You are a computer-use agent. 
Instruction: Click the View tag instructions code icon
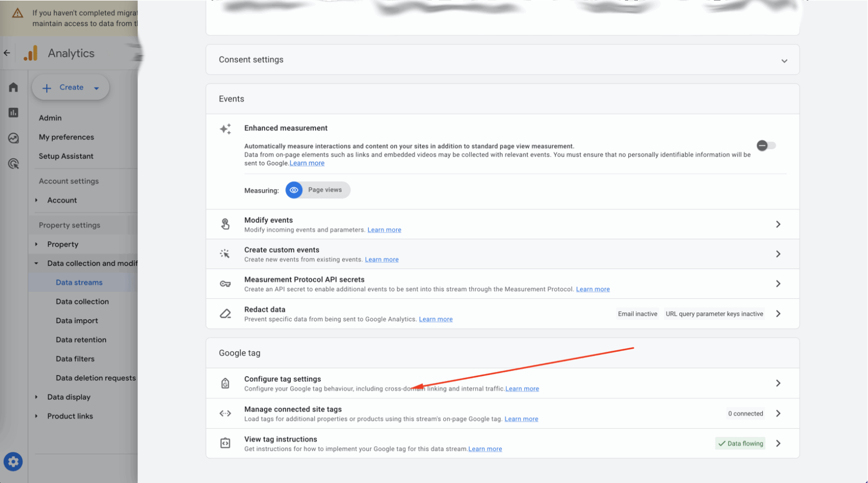coord(225,443)
